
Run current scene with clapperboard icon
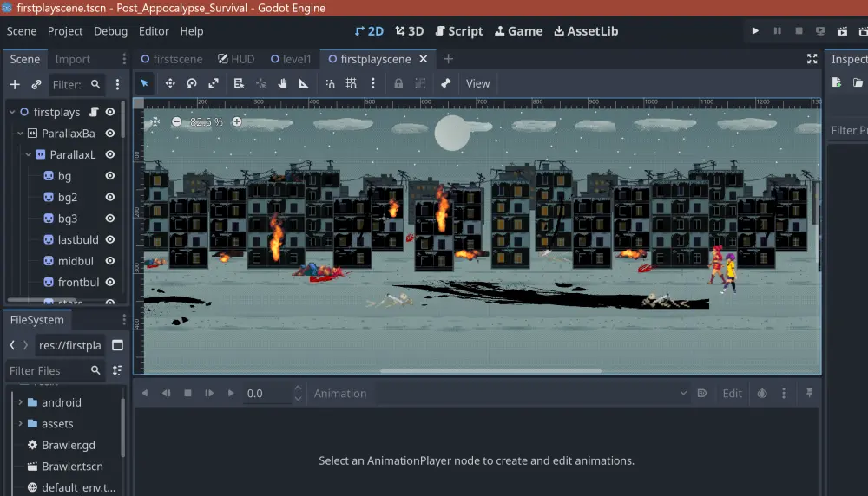(x=842, y=31)
